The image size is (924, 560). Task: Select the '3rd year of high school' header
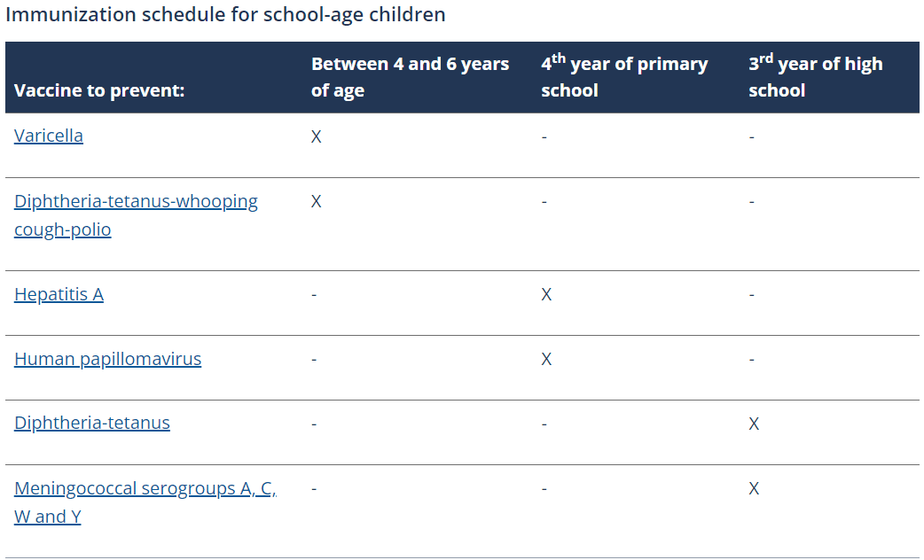[x=815, y=77]
